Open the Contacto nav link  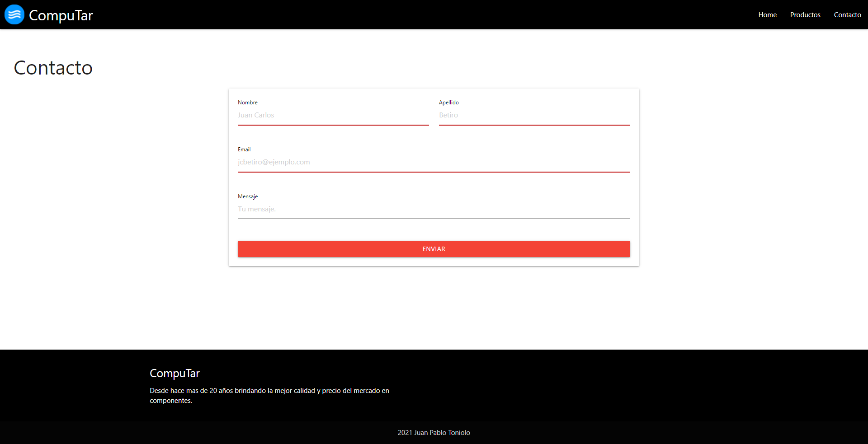[847, 15]
